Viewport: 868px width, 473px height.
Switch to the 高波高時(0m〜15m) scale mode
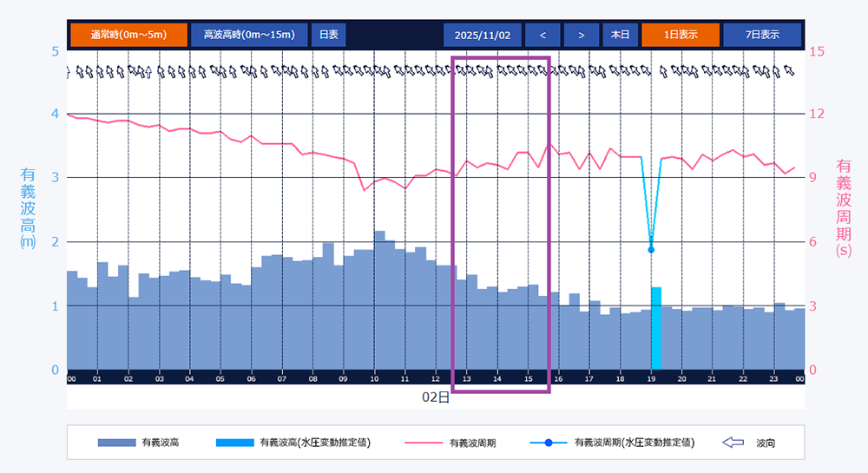pyautogui.click(x=249, y=35)
